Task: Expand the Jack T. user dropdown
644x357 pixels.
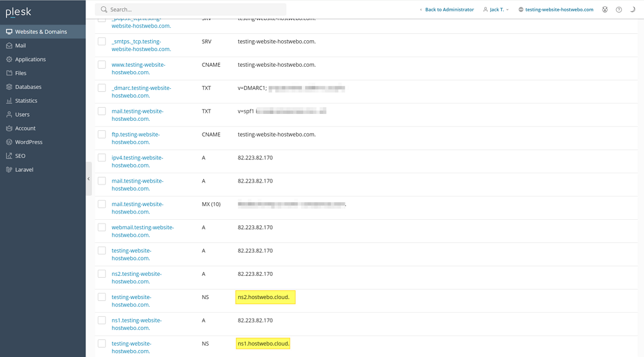Action: click(496, 9)
